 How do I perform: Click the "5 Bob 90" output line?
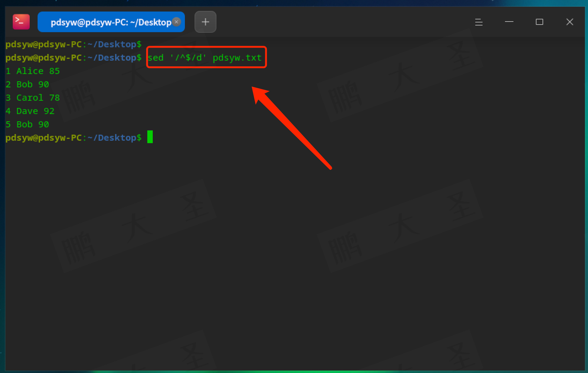[x=27, y=124]
